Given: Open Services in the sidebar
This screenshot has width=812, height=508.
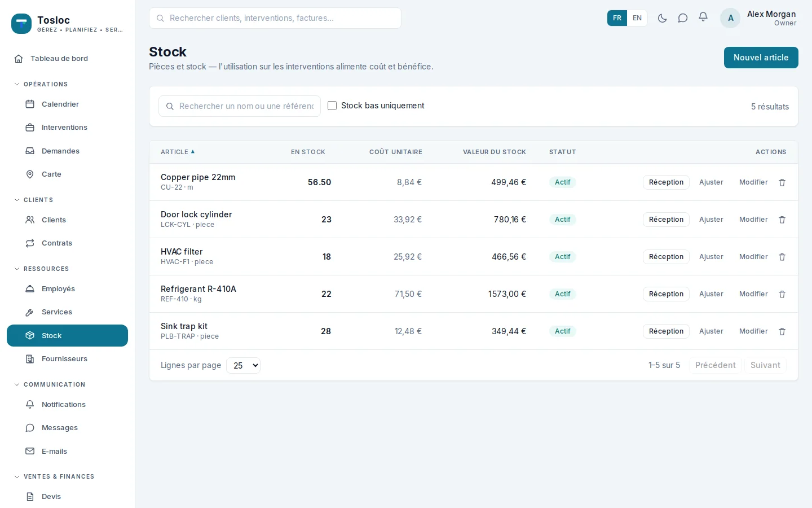Looking at the screenshot, I should point(67,312).
